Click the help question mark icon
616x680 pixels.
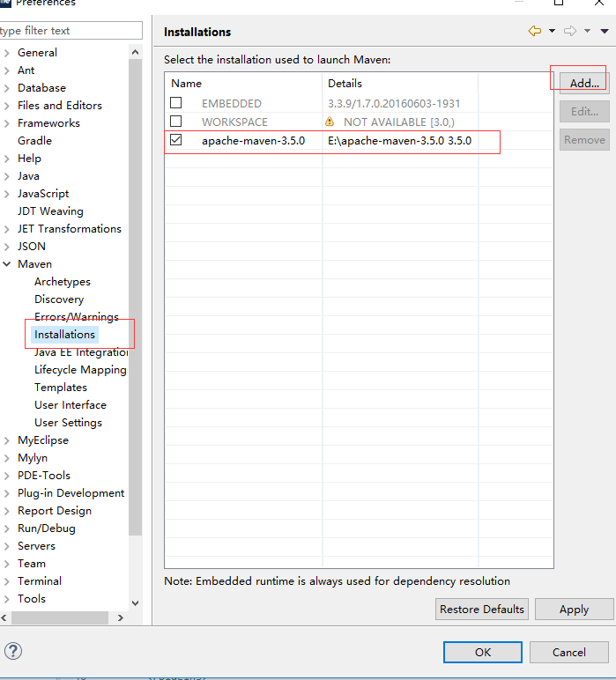13,651
